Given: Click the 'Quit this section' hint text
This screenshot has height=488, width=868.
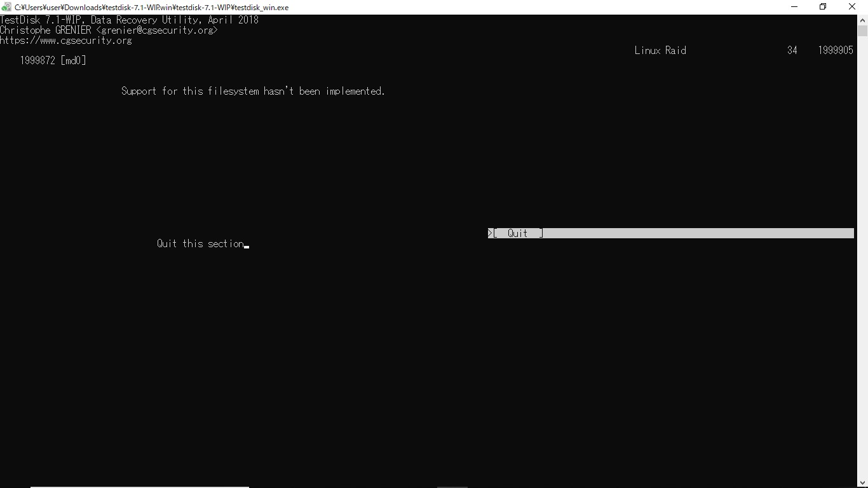Looking at the screenshot, I should coord(200,243).
